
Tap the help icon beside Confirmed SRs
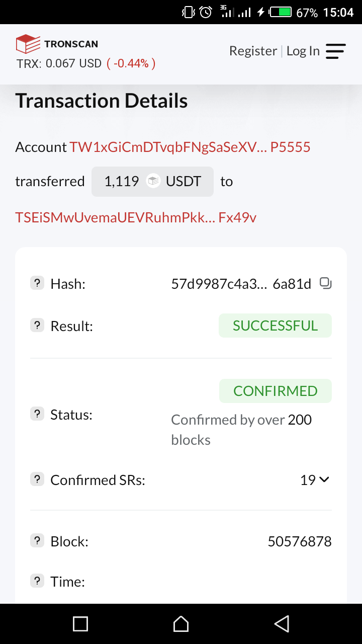pos(37,479)
